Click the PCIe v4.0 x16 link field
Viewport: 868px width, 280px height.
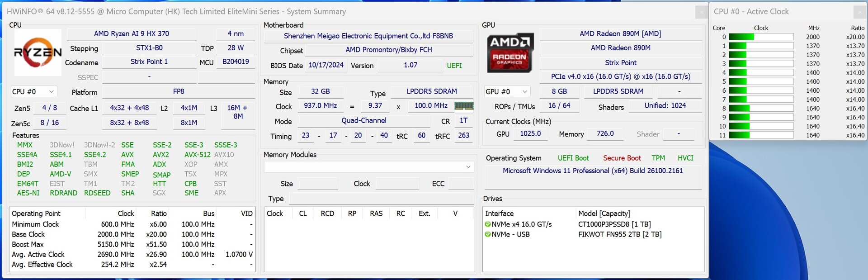[620, 77]
